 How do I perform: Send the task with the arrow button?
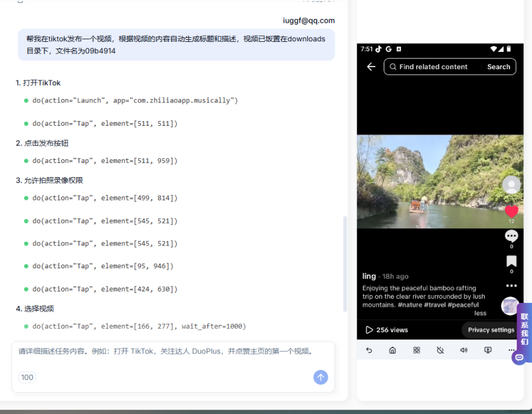321,377
